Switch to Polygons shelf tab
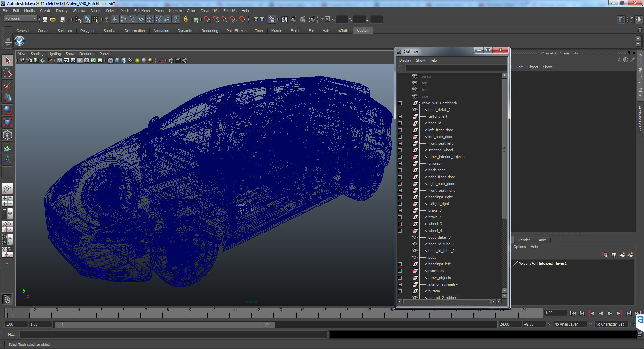The height and width of the screenshot is (349, 644). tap(88, 31)
